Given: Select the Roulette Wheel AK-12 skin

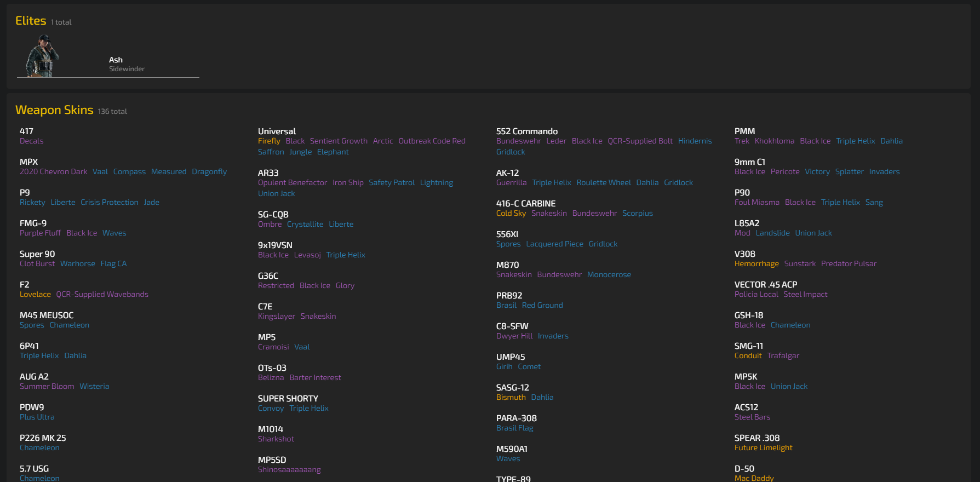Looking at the screenshot, I should (604, 182).
